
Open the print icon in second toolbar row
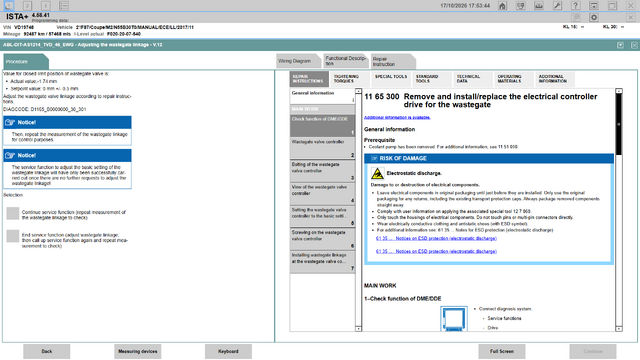[576, 17]
